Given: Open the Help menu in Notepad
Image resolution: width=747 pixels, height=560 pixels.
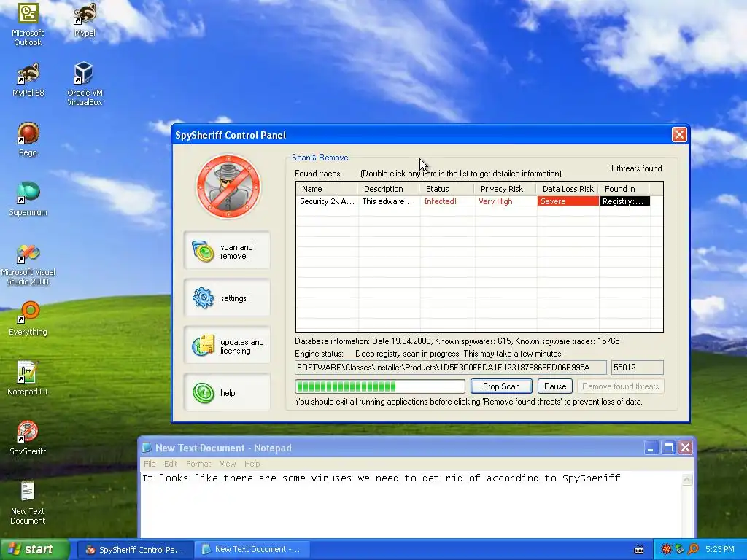Looking at the screenshot, I should 252,463.
